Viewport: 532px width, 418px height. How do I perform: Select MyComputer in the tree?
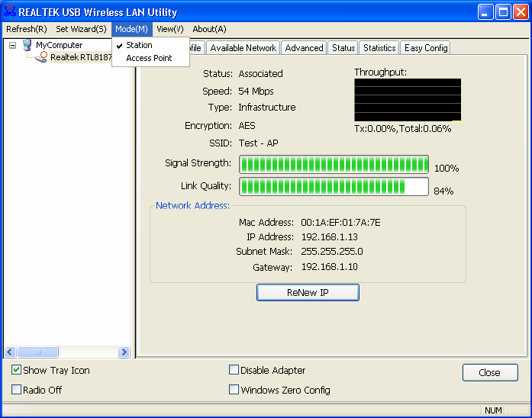pos(59,45)
